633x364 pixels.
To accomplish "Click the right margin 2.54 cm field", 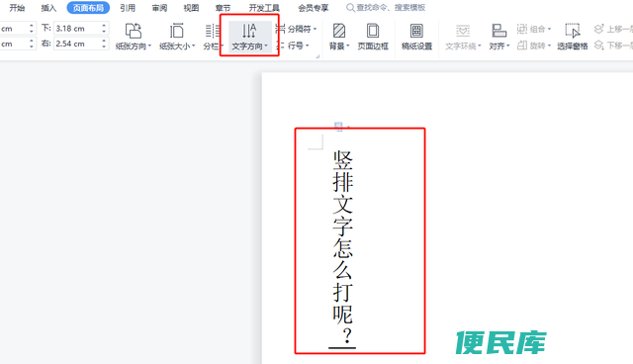I will (77, 44).
